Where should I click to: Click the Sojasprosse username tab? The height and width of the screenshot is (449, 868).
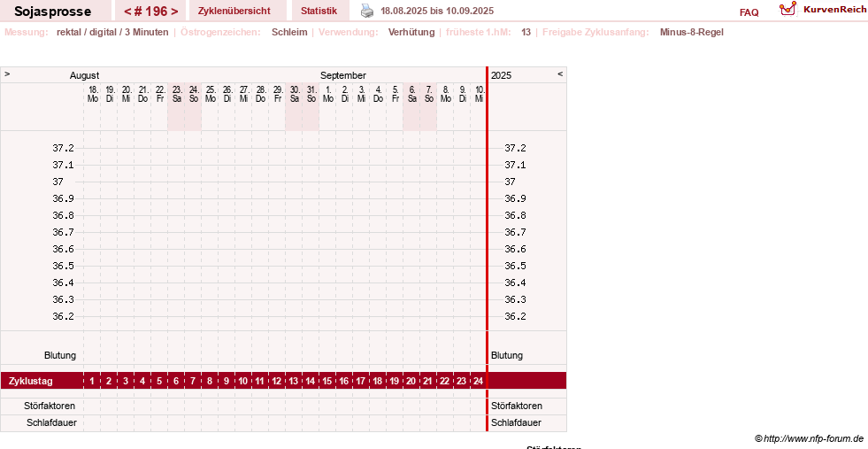click(x=52, y=12)
